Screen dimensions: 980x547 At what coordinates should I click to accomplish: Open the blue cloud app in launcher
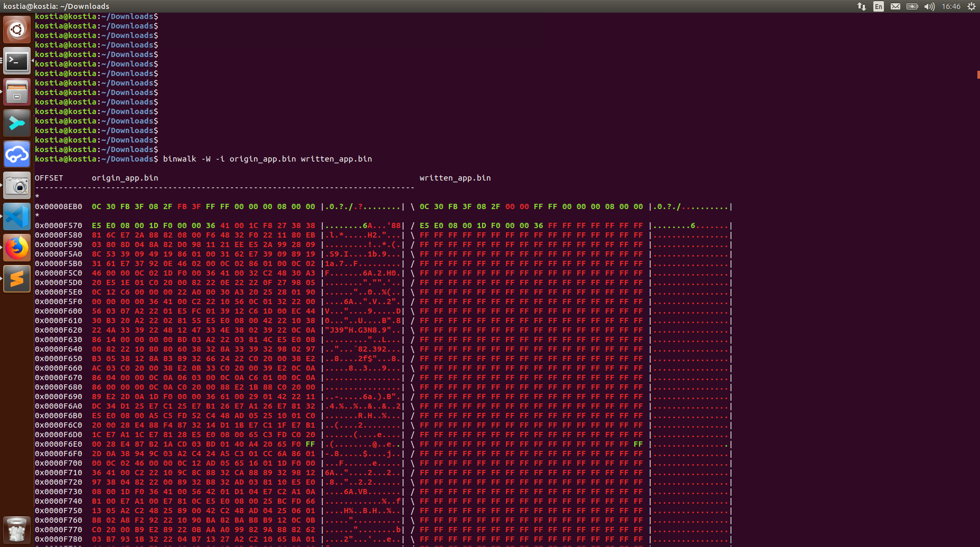pyautogui.click(x=17, y=154)
